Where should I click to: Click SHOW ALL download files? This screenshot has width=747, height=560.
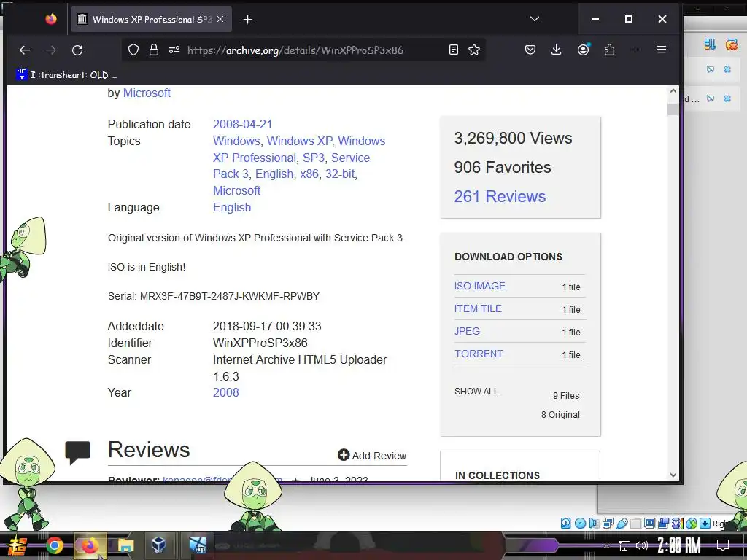point(476,392)
